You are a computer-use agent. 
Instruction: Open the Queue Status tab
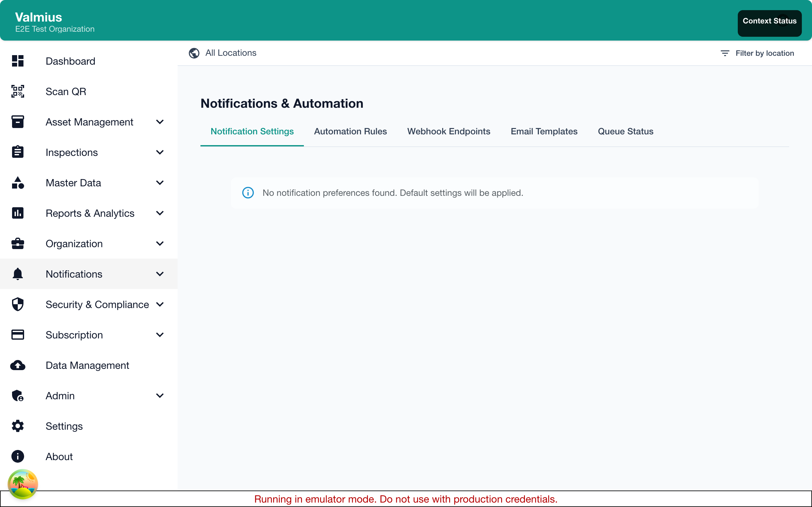click(625, 132)
